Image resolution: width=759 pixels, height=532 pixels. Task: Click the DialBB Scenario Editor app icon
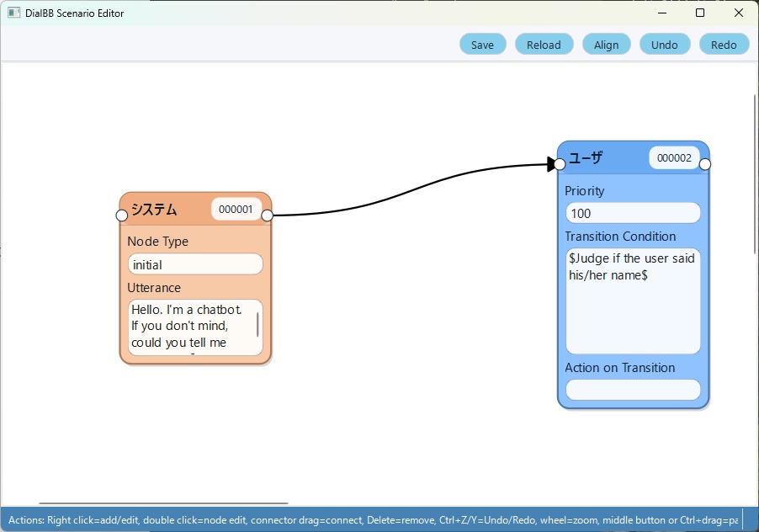point(14,13)
